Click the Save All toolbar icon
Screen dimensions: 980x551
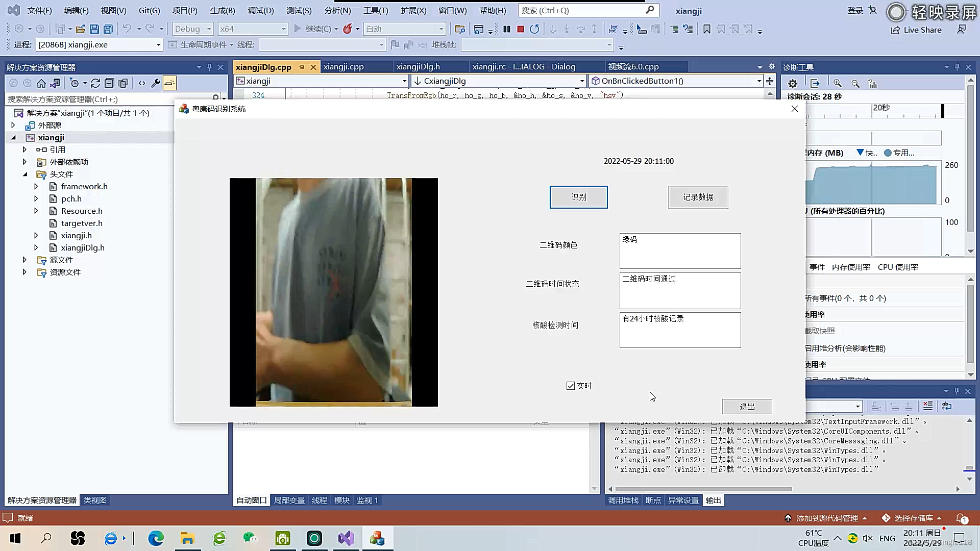click(108, 29)
